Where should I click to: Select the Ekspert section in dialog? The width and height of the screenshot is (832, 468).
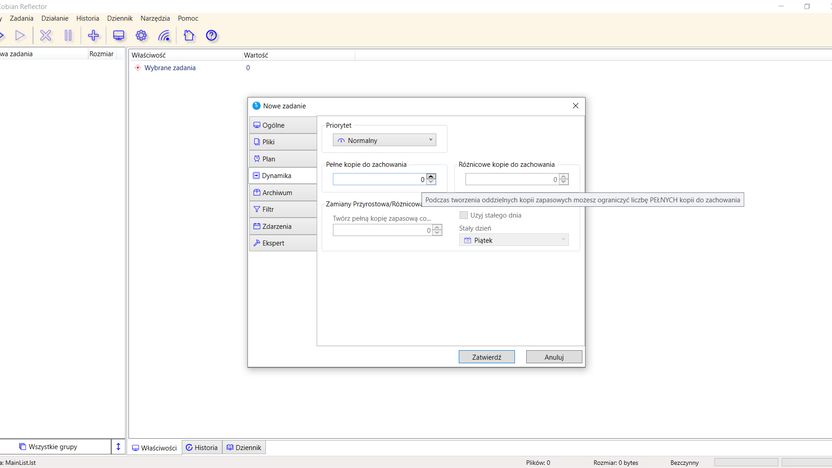283,243
